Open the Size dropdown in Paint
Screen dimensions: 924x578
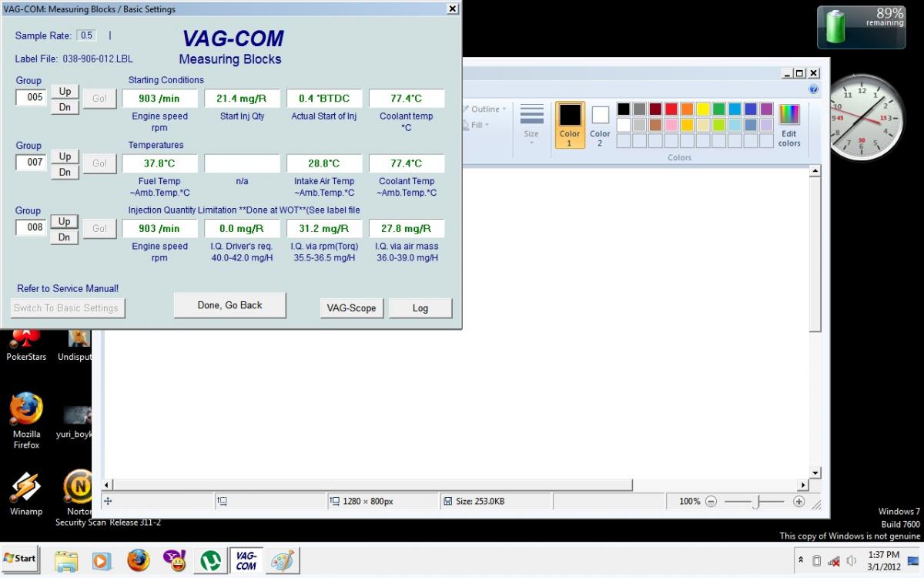pyautogui.click(x=531, y=125)
